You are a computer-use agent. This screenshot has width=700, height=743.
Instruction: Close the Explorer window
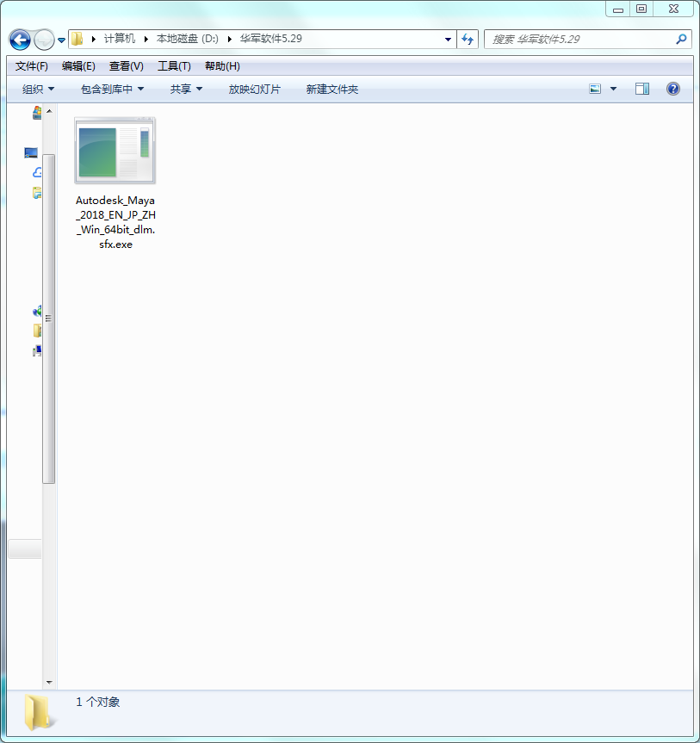point(673,9)
